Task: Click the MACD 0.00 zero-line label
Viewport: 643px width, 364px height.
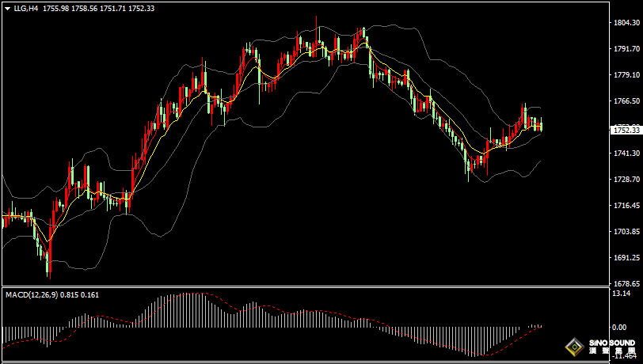Action: 620,326
